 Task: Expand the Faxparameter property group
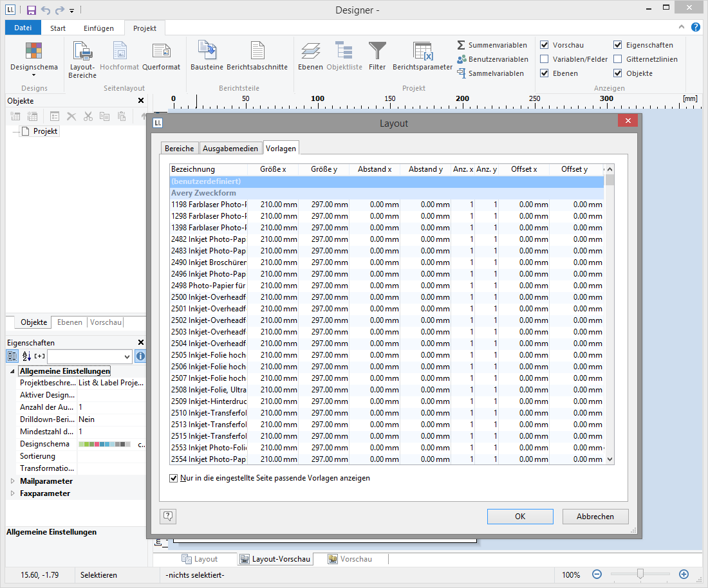pos(12,493)
